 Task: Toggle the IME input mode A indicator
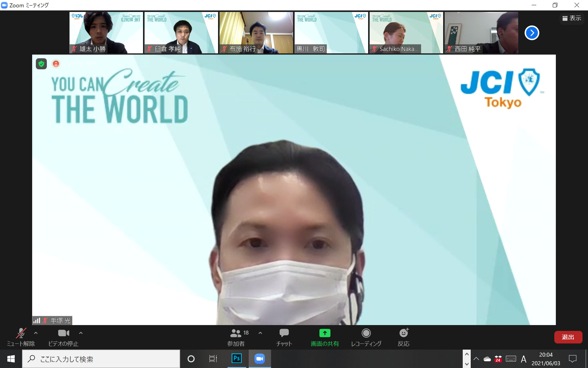tap(524, 359)
